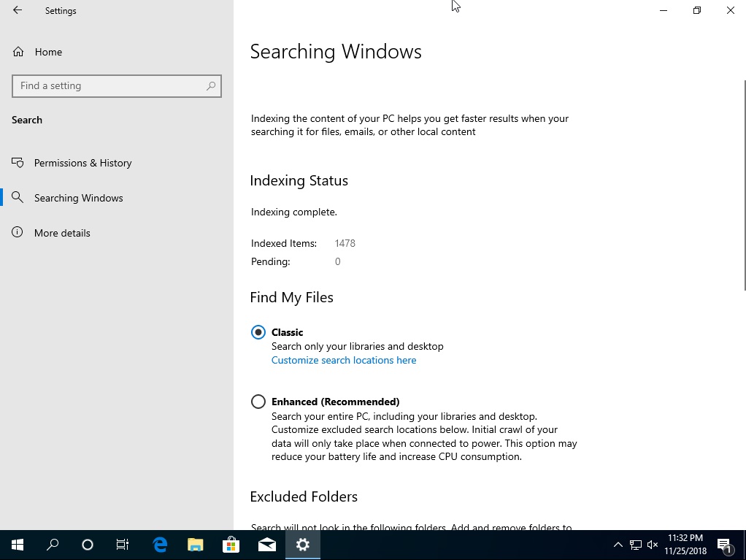Screen dimensions: 746x560
Task: Open the clock showing 11:32 PM
Action: click(685, 545)
